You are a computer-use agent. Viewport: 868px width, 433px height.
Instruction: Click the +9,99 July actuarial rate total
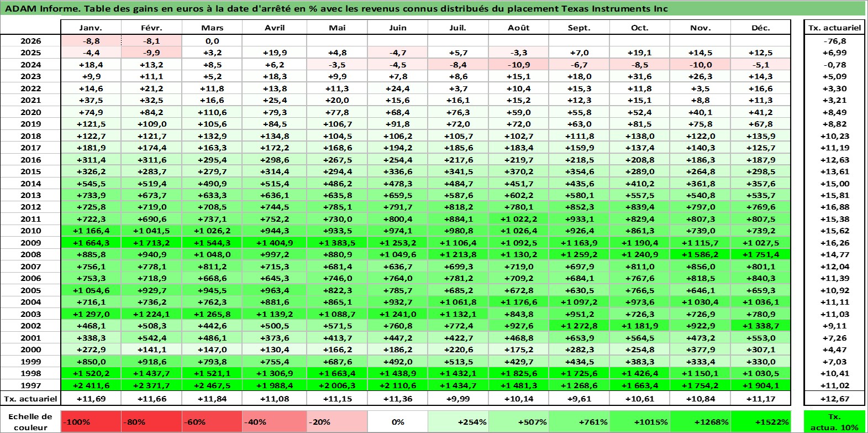click(x=458, y=398)
